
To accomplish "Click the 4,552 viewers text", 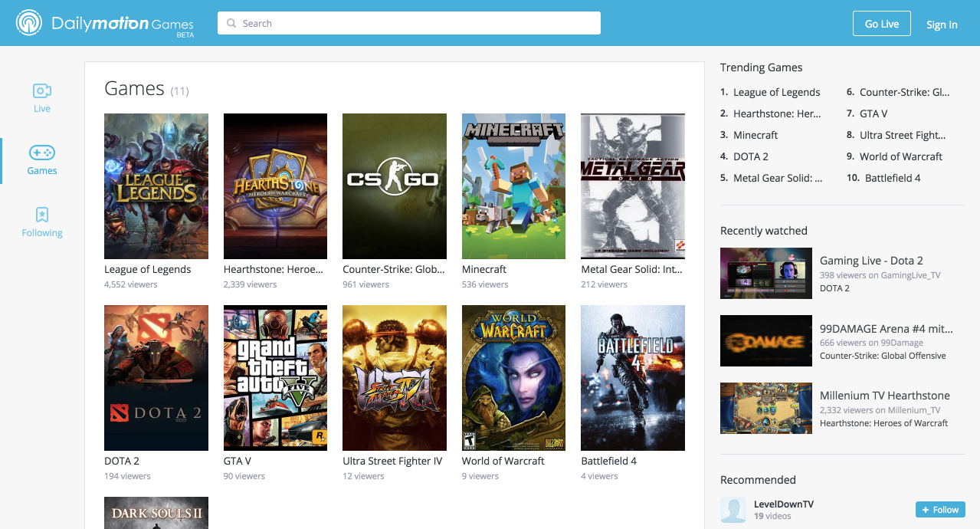I will click(x=131, y=284).
